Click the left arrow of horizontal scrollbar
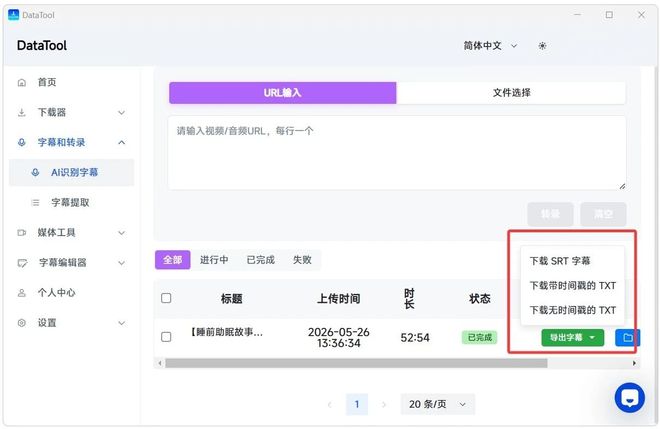The height and width of the screenshot is (429, 660). click(160, 363)
